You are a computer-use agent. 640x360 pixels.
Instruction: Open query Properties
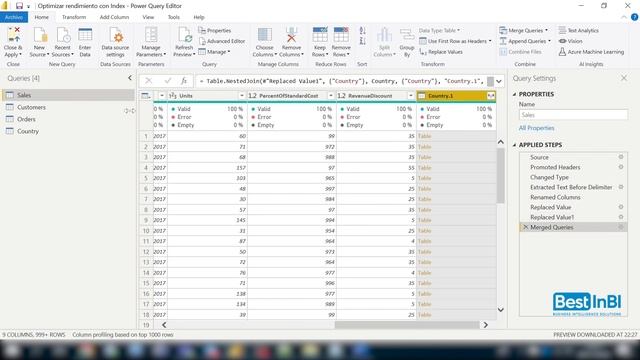pyautogui.click(x=215, y=31)
